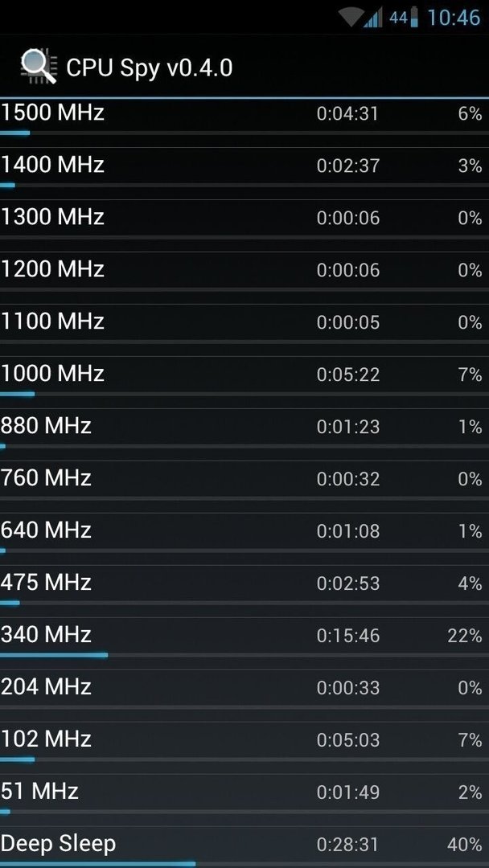The image size is (489, 868).
Task: Select the 340 MHz frequency row
Action: coord(244,639)
